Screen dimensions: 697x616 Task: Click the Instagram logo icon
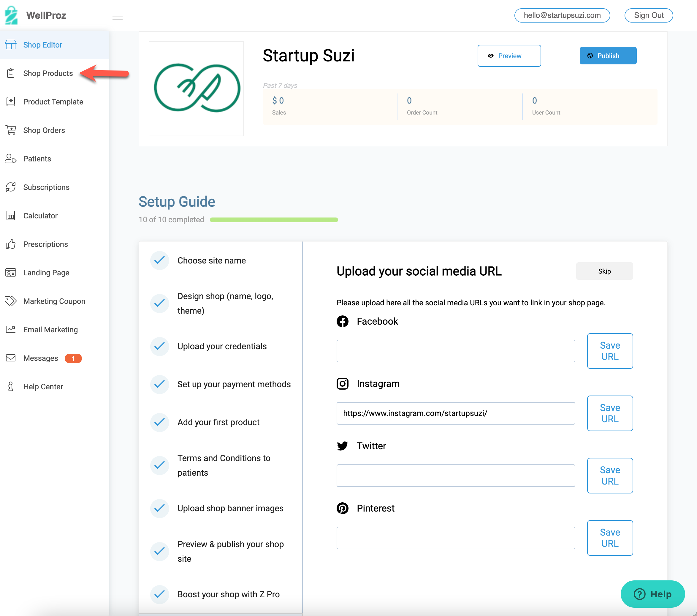click(x=342, y=384)
